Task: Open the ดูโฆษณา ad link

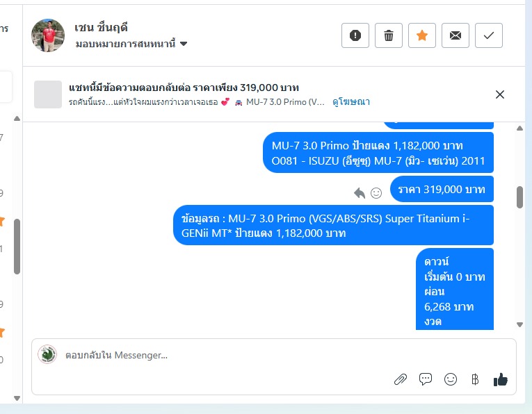Action: (351, 101)
